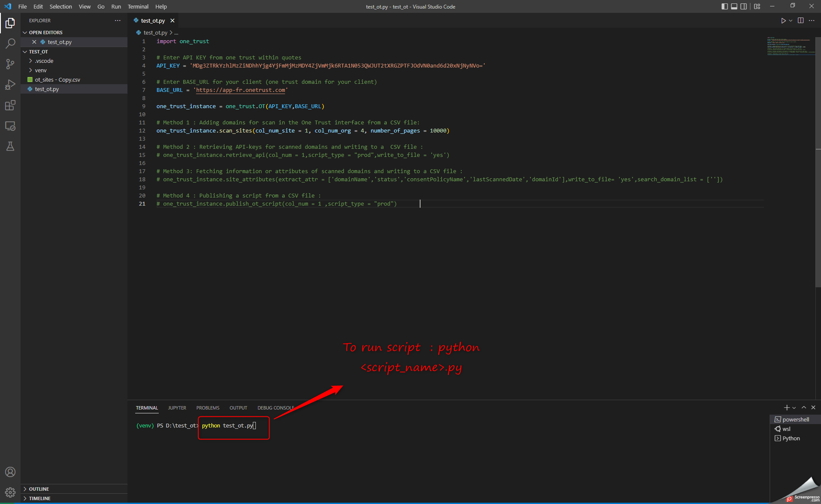Image resolution: width=821 pixels, height=504 pixels.
Task: Collapse the TEST_OT folder section
Action: coord(74,52)
